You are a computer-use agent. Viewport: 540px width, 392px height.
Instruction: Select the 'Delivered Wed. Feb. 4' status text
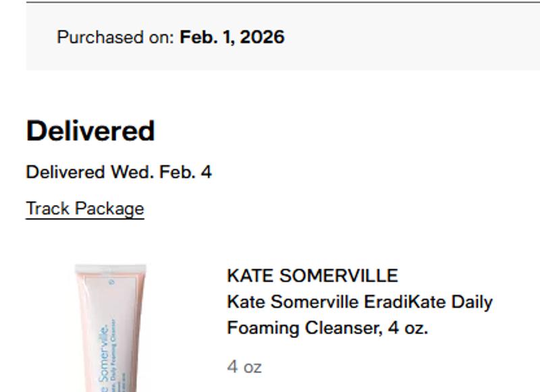119,172
